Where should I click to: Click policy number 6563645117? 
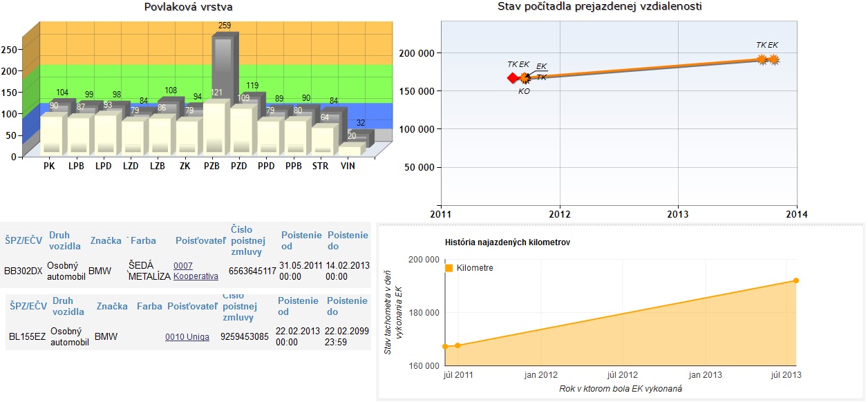(x=252, y=271)
